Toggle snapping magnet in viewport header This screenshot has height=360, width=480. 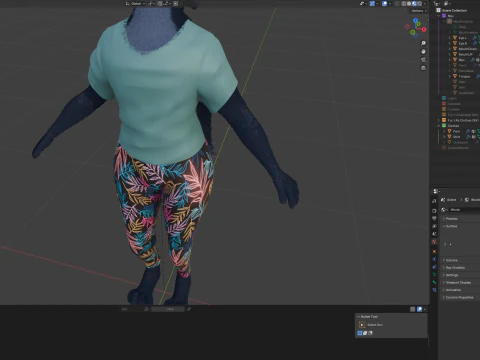coord(160,4)
